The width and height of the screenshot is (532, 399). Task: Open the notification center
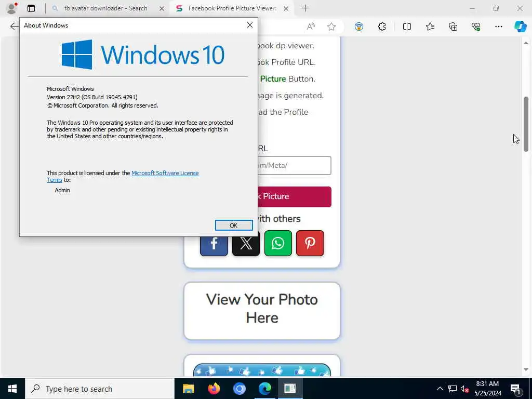click(x=516, y=389)
